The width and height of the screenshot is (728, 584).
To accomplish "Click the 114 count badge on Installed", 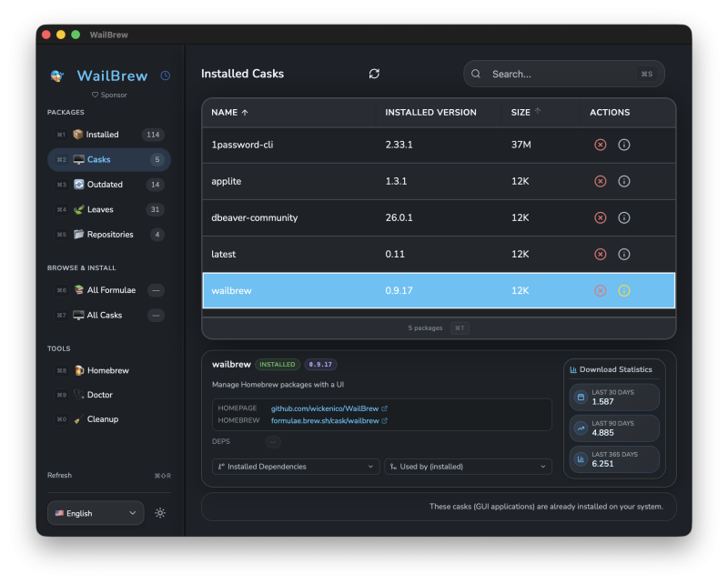I will click(153, 135).
